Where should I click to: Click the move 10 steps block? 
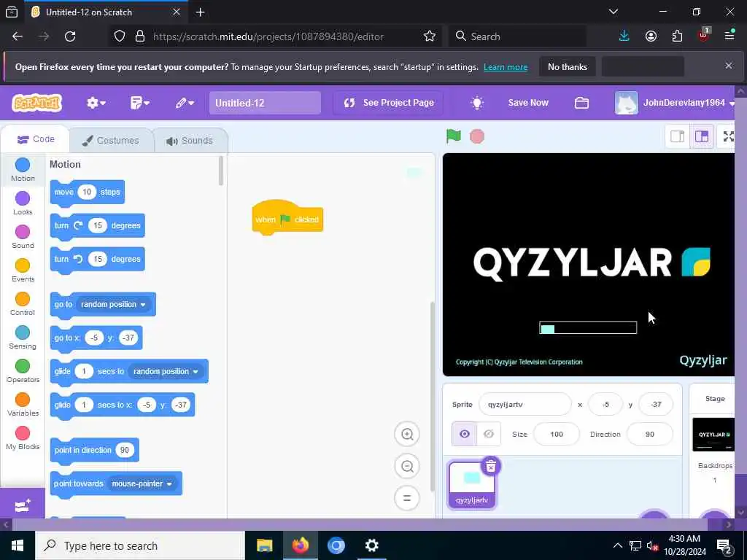pos(88,192)
